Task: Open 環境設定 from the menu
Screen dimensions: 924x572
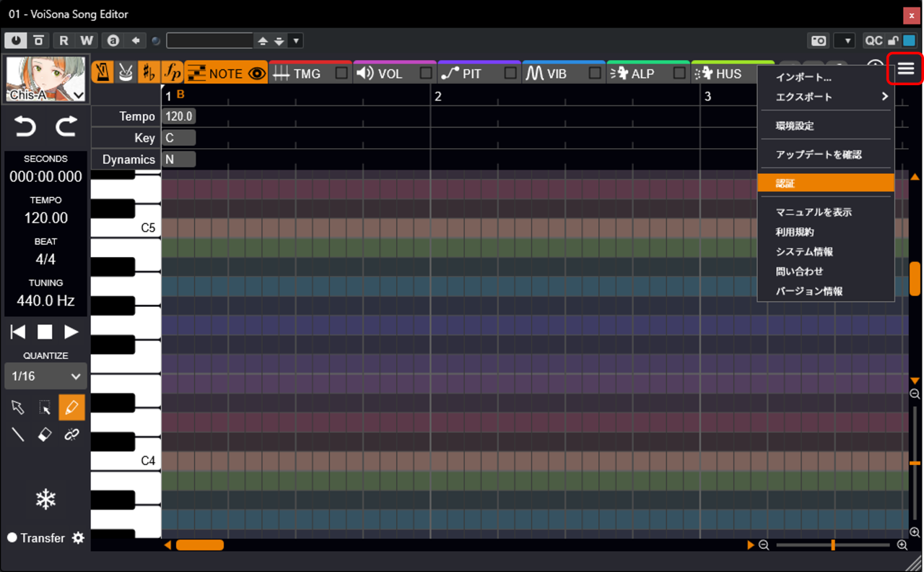Action: 825,126
